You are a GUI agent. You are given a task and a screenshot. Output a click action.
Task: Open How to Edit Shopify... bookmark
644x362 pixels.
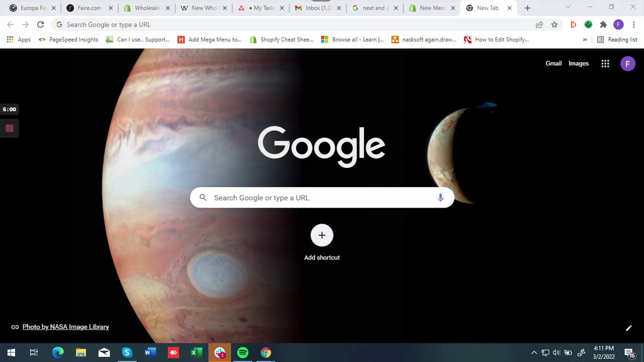pyautogui.click(x=496, y=40)
